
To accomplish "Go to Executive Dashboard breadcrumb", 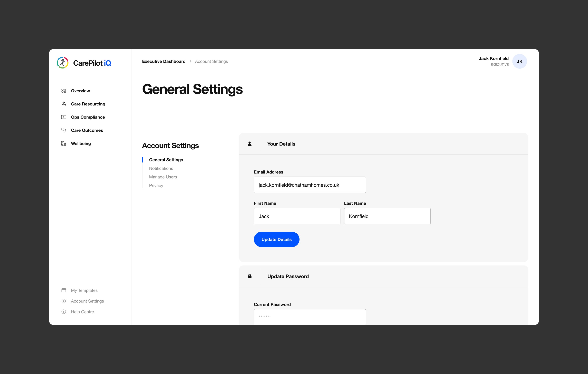I will click(164, 61).
